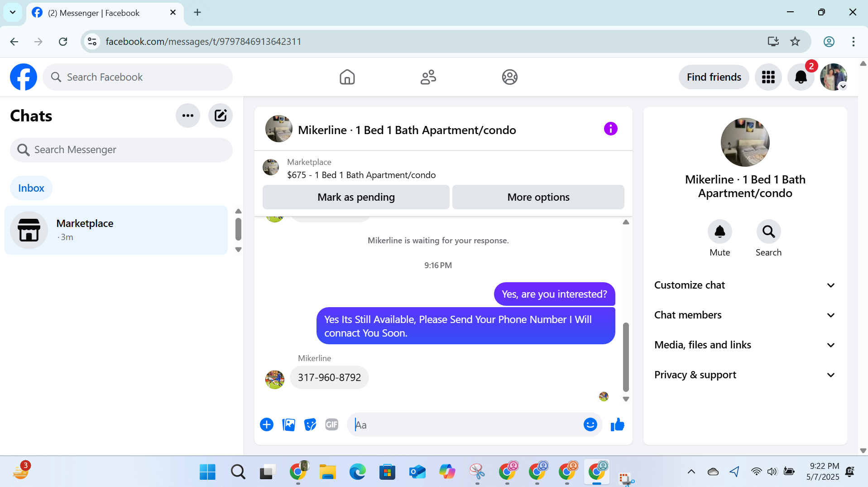Open taskbar clock 9:22 PM
The height and width of the screenshot is (487, 868).
pyautogui.click(x=824, y=466)
